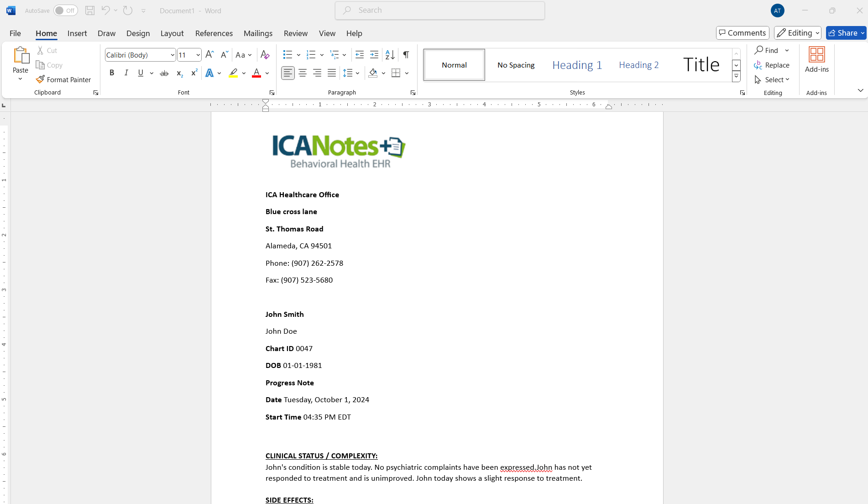Screen dimensions: 868x504
Task: Apply the Title style
Action: click(x=701, y=65)
